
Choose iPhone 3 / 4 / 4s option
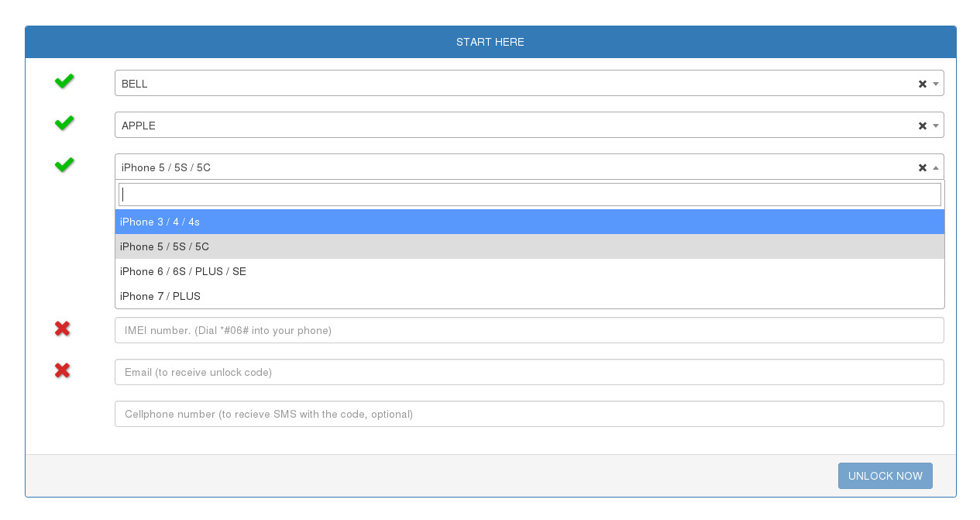coord(529,222)
